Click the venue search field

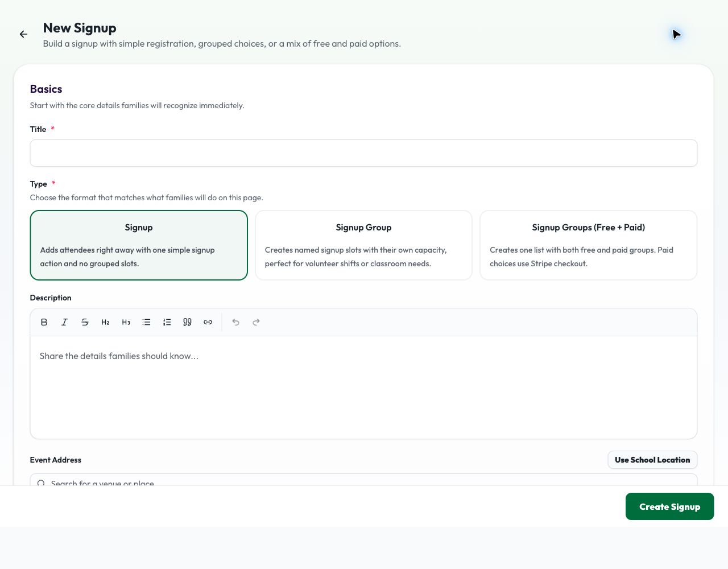point(363,480)
